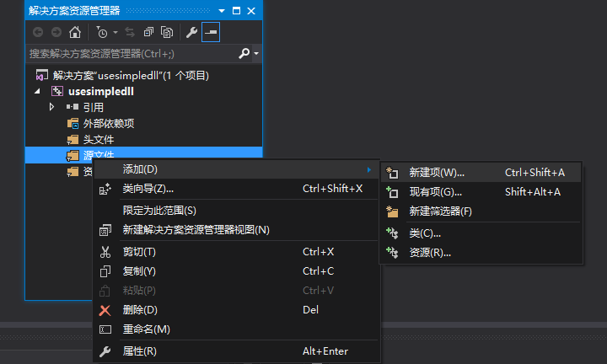Click the wrench icon beside 属性(R)
Screen dimensions: 607x364
(105, 351)
